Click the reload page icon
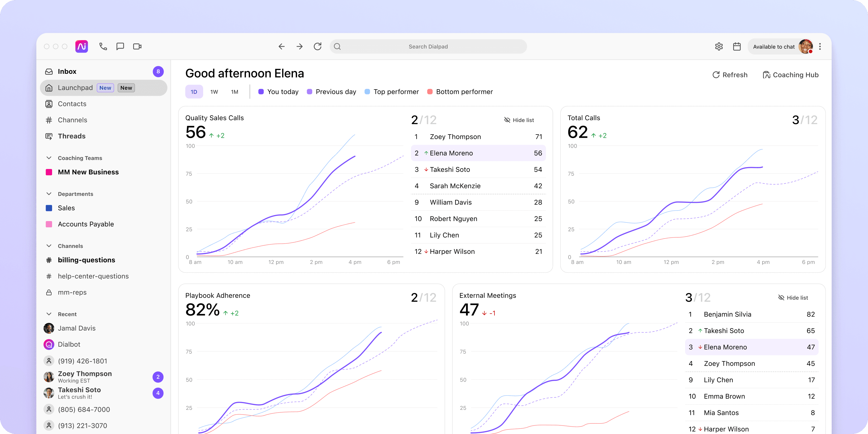 [x=317, y=46]
